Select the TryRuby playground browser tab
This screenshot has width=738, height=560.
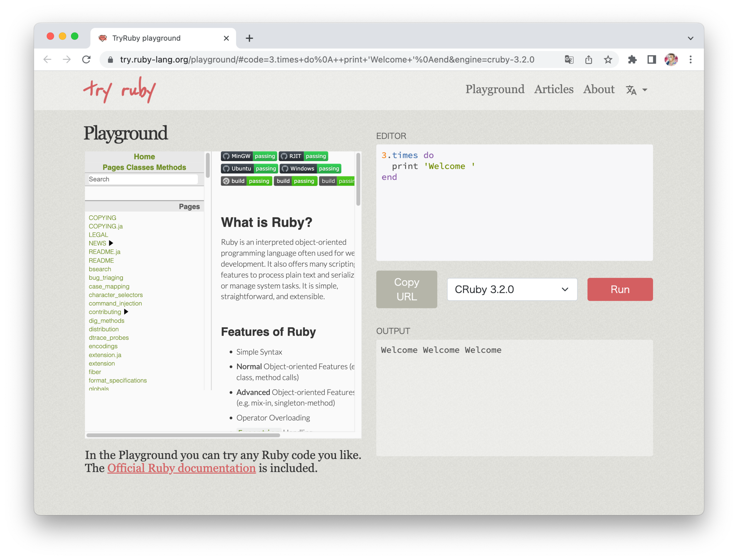146,38
